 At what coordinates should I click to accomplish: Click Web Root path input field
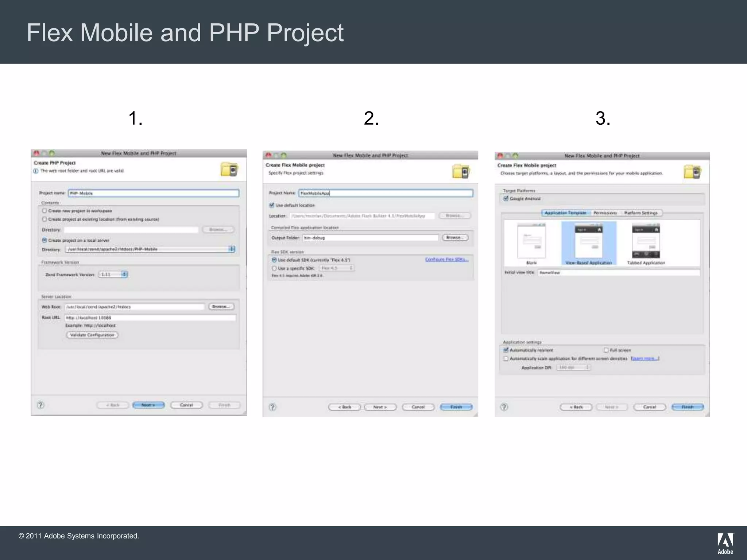[x=135, y=307]
